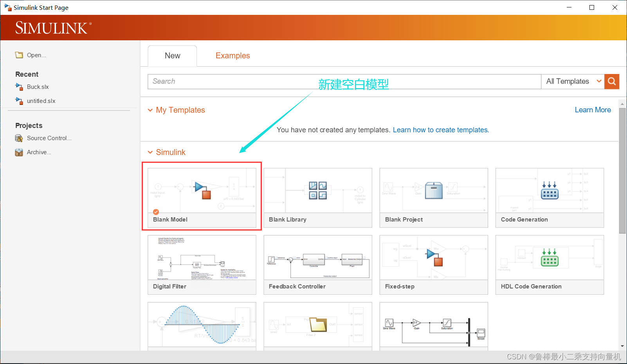This screenshot has width=627, height=364.
Task: Click the Open... link in sidebar
Action: click(36, 55)
